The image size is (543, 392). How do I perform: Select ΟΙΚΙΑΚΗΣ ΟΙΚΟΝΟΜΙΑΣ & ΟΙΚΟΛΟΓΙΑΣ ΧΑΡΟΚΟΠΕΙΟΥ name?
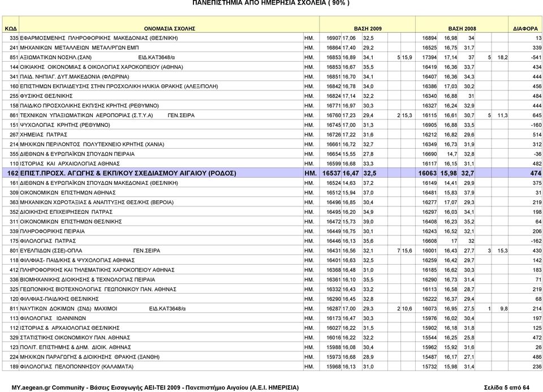coord(101,67)
